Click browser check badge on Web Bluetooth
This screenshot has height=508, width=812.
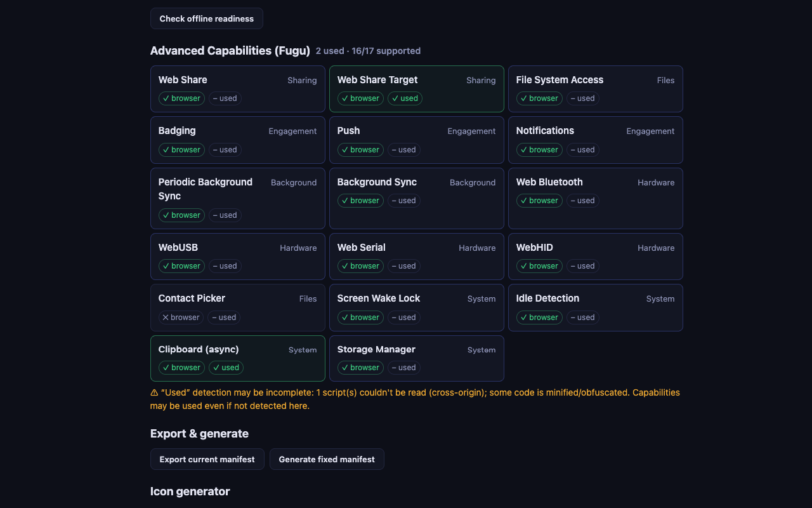click(539, 201)
